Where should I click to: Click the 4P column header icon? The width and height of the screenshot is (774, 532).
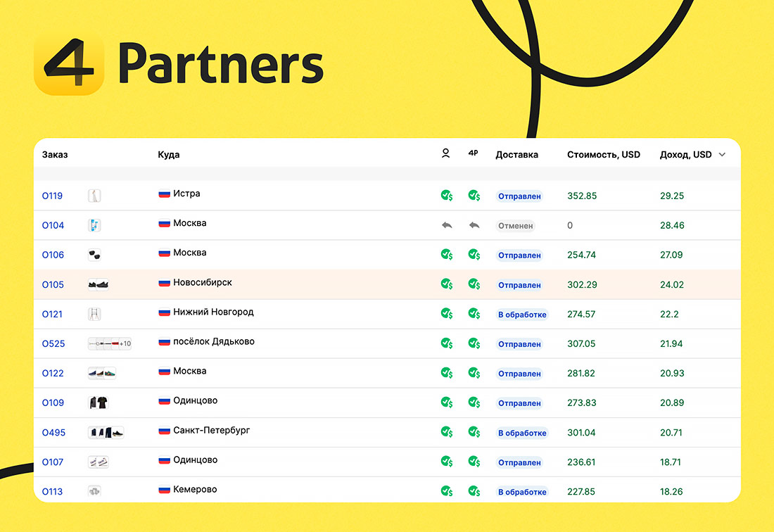pos(473,153)
